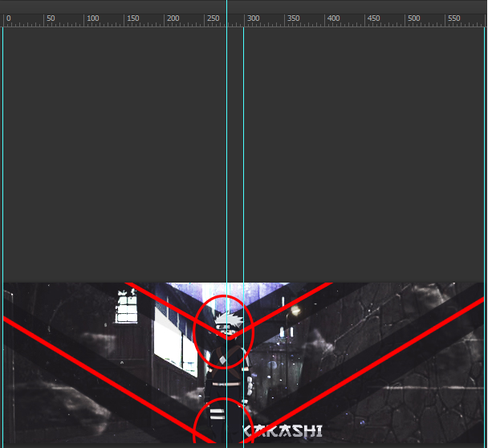
Task: Click the 450 mark on the horizontal ruler
Action: coord(372,18)
